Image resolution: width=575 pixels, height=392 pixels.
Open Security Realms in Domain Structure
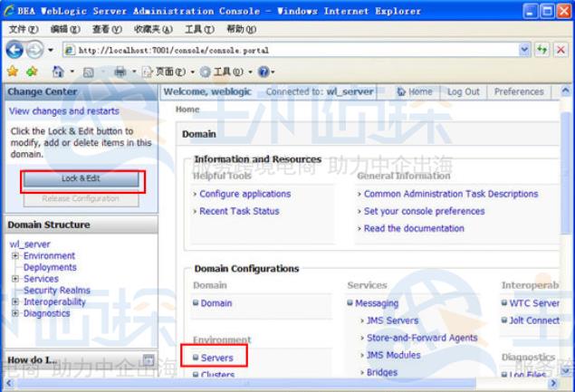[x=57, y=291]
